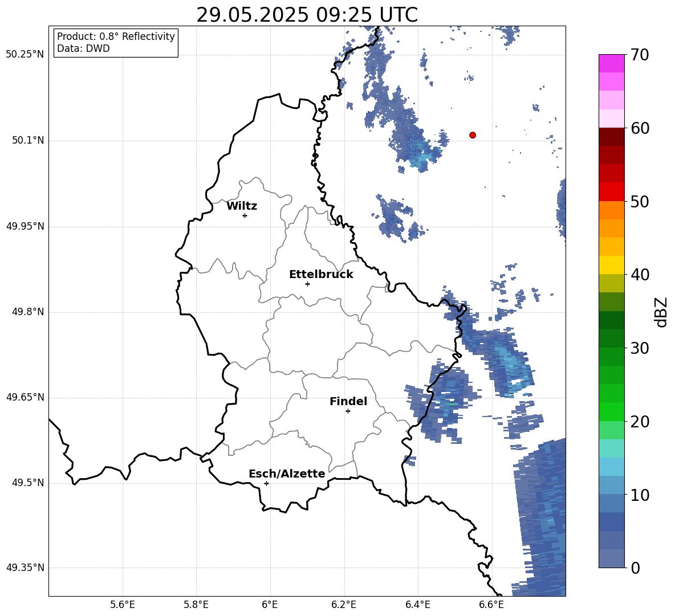Click the 49.35°N latitude label
The width and height of the screenshot is (675, 616).
point(25,568)
